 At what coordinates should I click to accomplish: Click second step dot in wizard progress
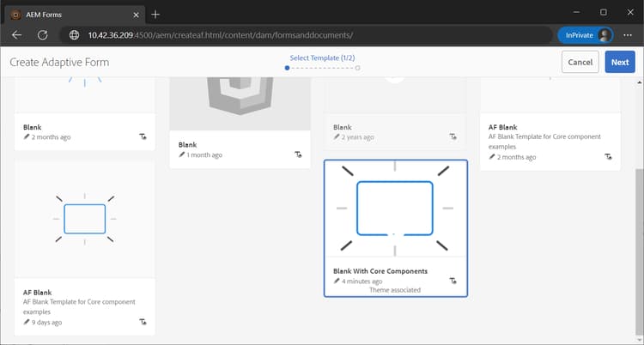[x=358, y=68]
